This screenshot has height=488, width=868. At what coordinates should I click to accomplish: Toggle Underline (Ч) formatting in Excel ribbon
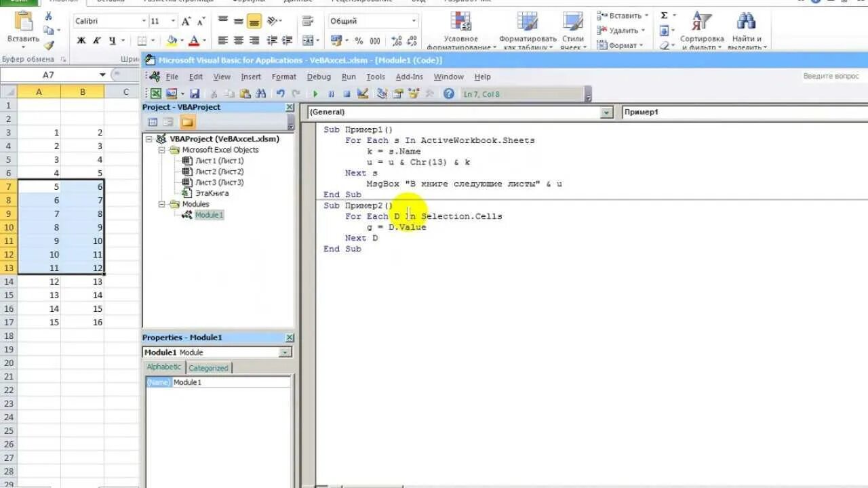[113, 41]
